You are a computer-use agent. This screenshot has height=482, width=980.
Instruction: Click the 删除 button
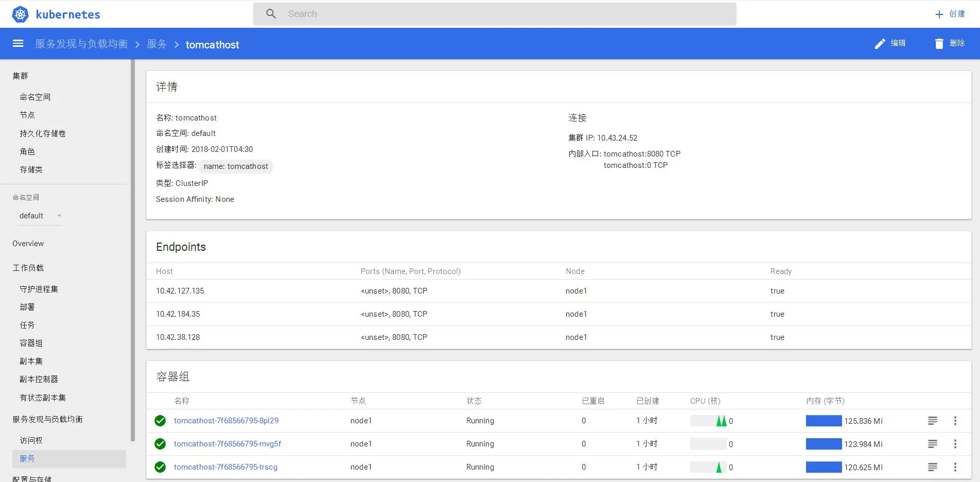point(950,43)
